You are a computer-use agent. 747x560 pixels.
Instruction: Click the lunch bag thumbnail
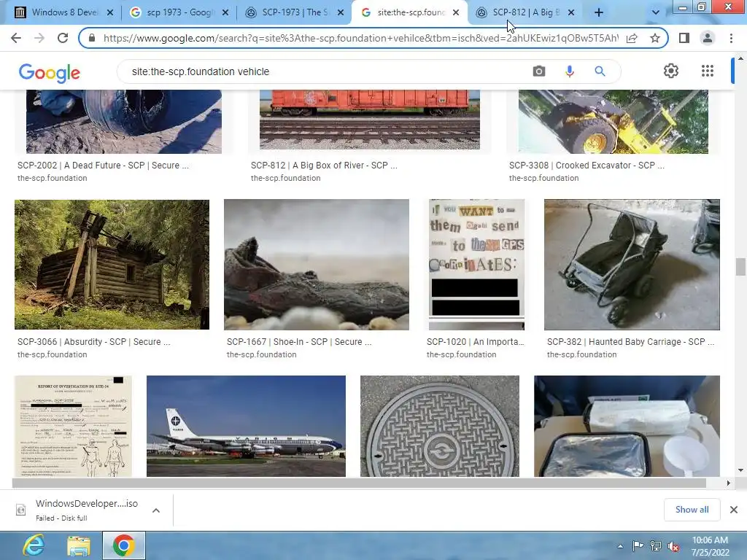click(x=627, y=426)
